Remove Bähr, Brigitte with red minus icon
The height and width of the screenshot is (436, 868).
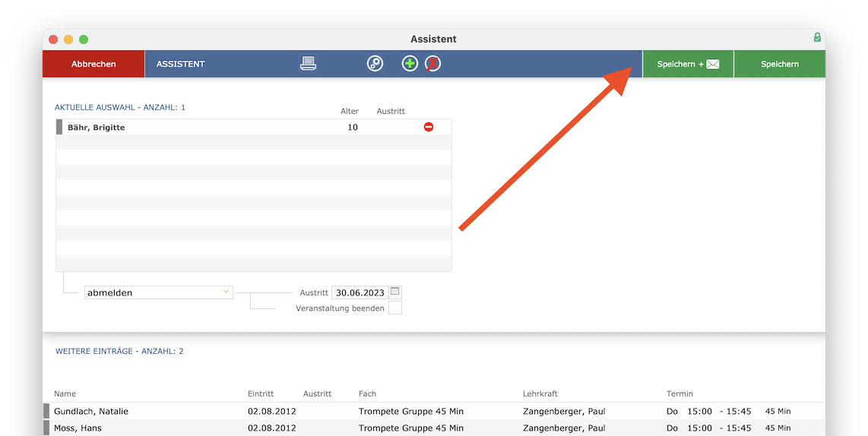tap(429, 127)
